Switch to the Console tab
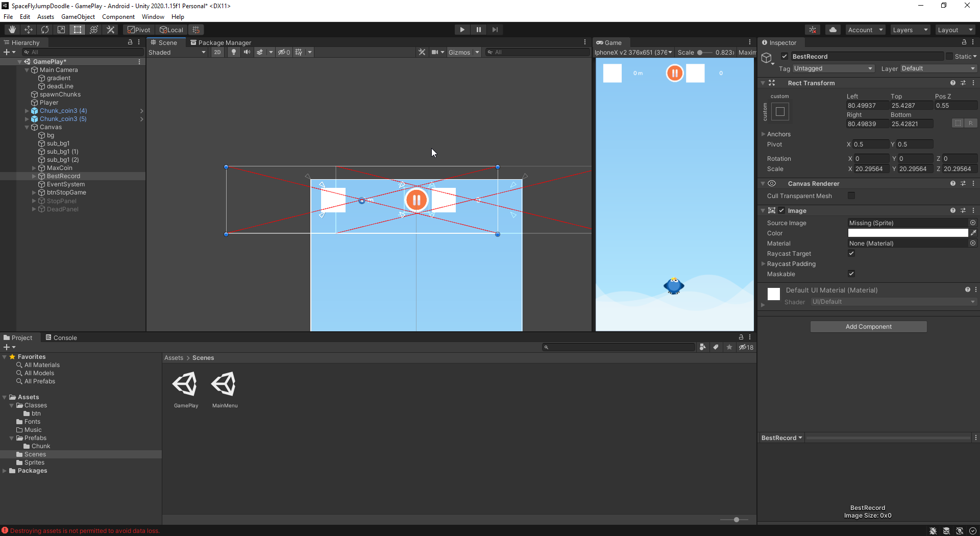This screenshot has width=980, height=536. click(x=61, y=337)
